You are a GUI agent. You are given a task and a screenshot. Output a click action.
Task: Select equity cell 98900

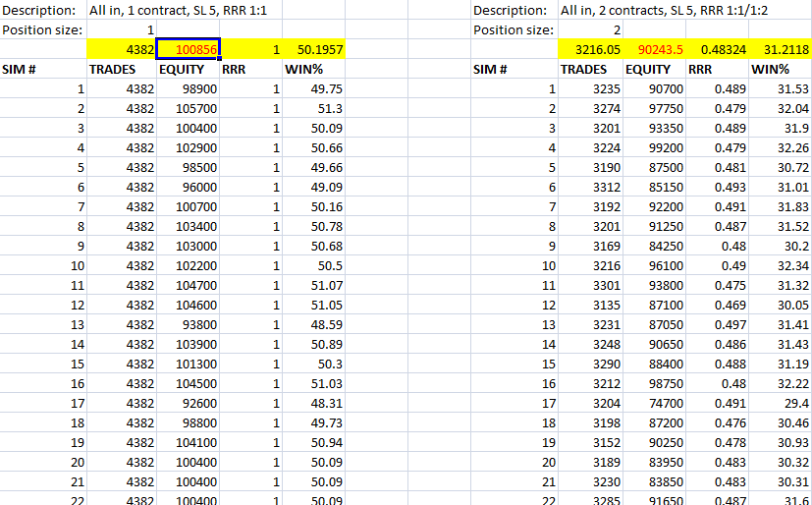[x=188, y=89]
